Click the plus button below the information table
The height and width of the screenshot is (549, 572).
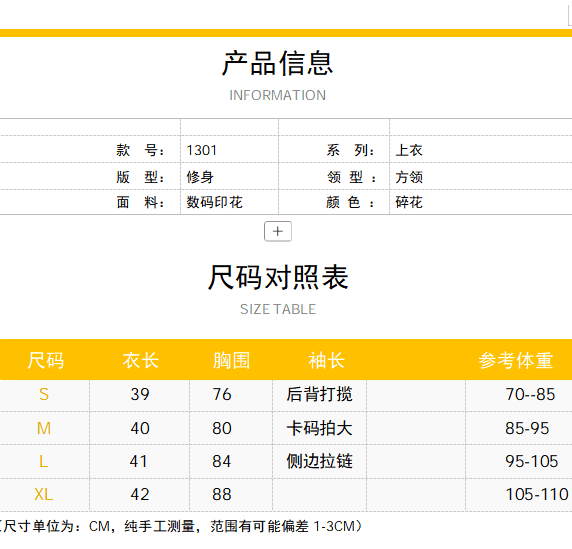pos(278,231)
